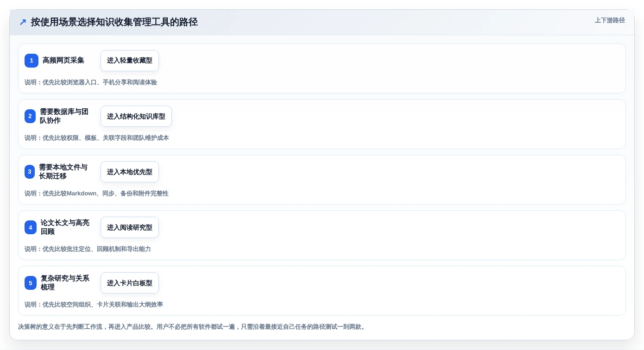Select the 论文长文与高亮回顾 scenario label

65,227
